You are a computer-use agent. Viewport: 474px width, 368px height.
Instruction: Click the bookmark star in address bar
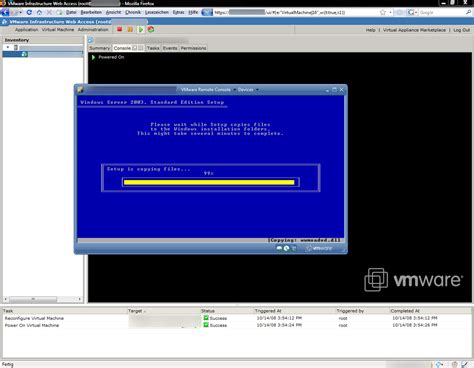(x=383, y=12)
